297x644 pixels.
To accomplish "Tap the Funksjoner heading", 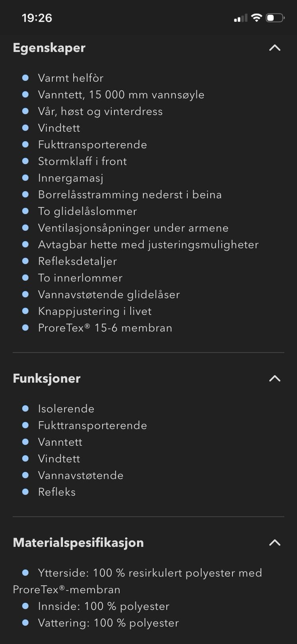I will [x=47, y=378].
